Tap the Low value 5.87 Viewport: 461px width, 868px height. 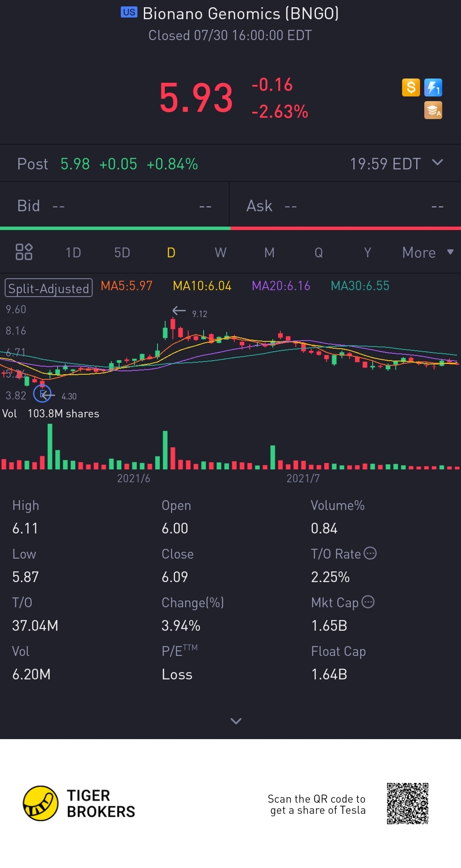tap(26, 577)
